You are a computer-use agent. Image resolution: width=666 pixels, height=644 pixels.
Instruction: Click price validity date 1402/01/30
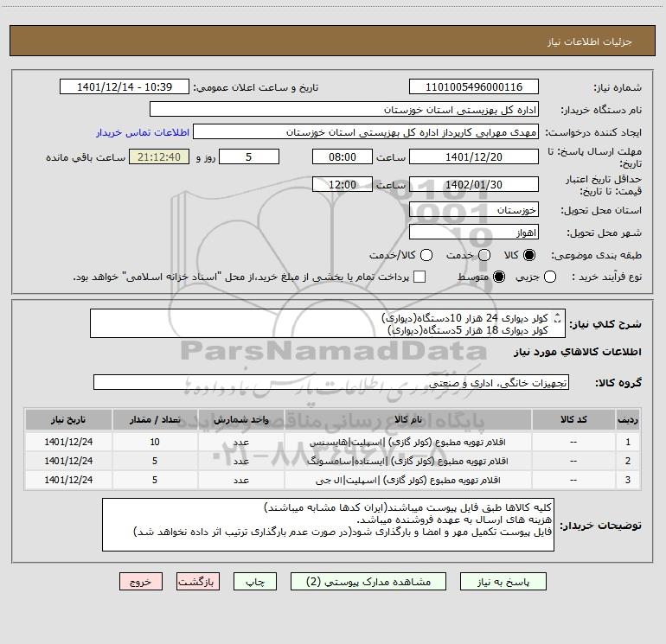click(x=474, y=185)
